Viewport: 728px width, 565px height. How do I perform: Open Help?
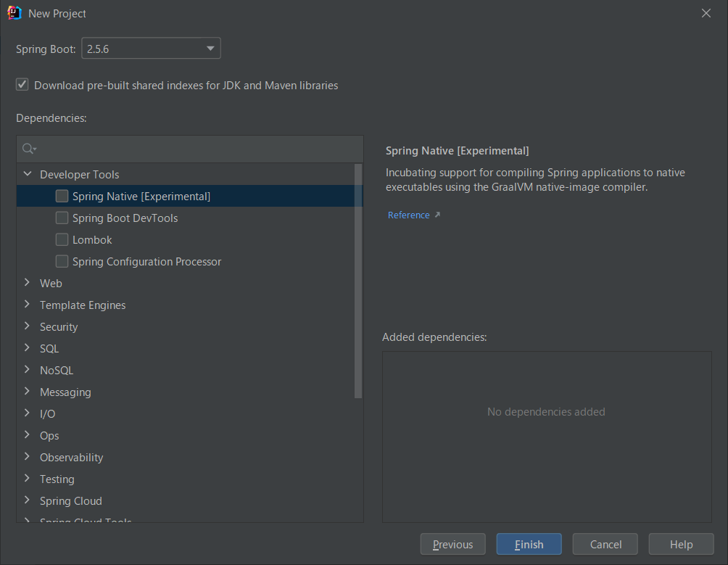click(x=681, y=544)
